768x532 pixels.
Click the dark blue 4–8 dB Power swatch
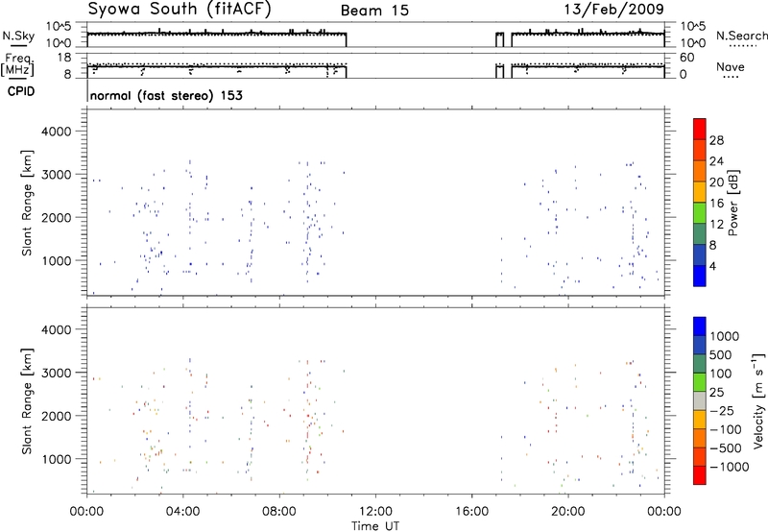point(700,254)
